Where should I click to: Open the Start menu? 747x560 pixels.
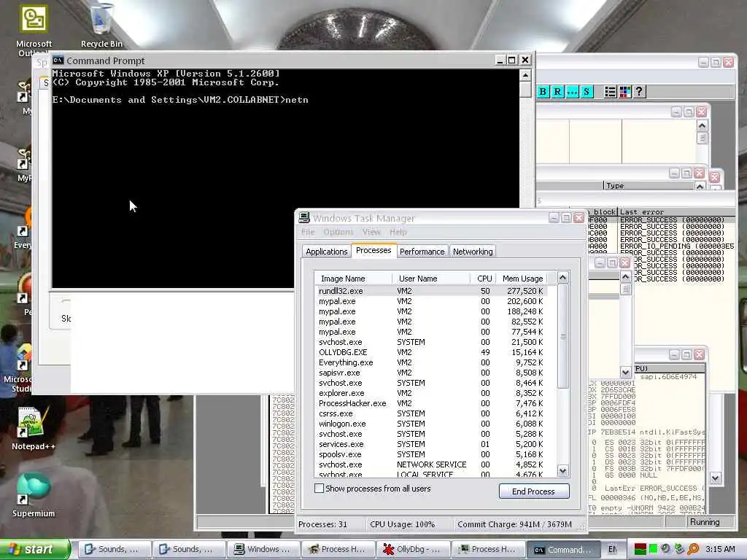[x=34, y=549]
